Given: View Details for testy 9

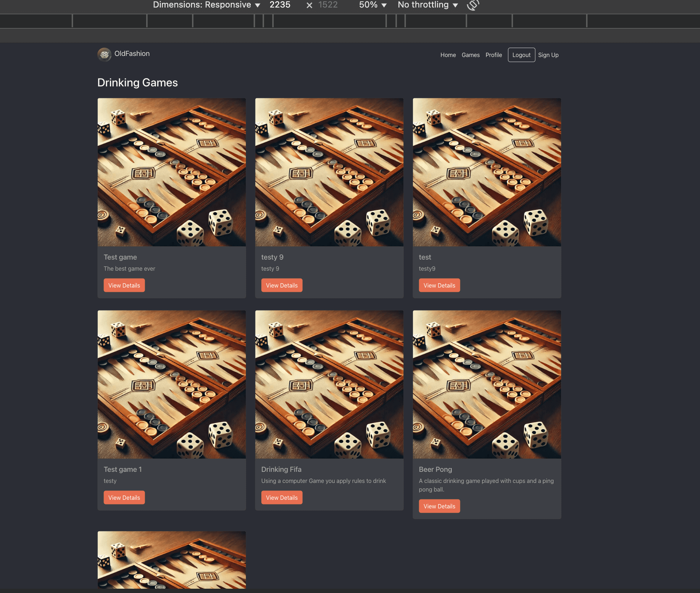Looking at the screenshot, I should 282,285.
